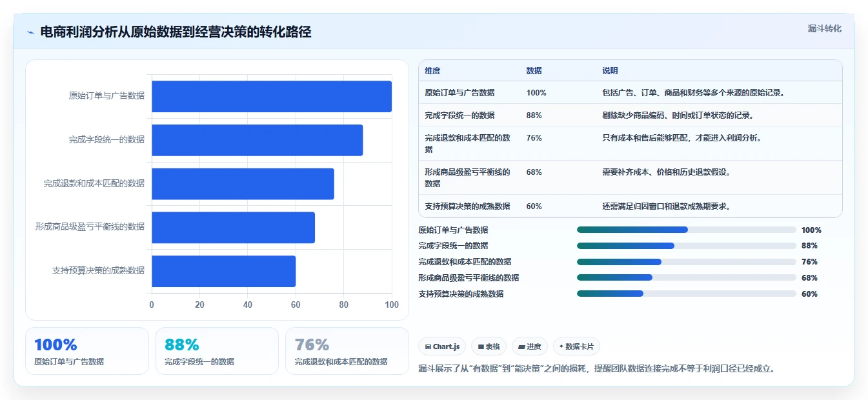Click the 0 tick on the chart x-axis
The image size is (868, 400).
[152, 305]
